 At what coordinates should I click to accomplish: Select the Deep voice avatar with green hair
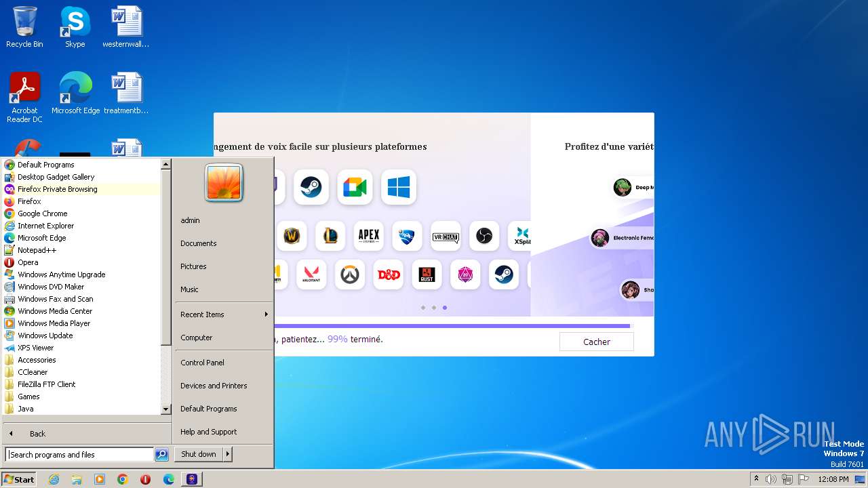(x=623, y=188)
